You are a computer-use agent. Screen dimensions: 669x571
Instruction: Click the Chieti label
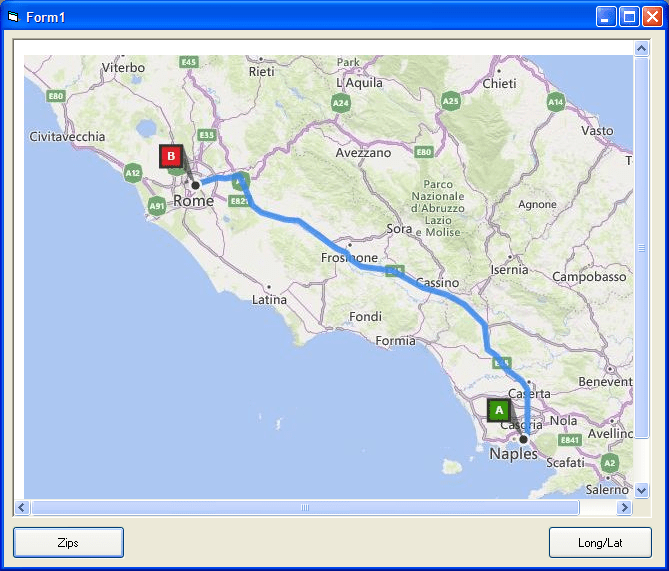coord(499,83)
